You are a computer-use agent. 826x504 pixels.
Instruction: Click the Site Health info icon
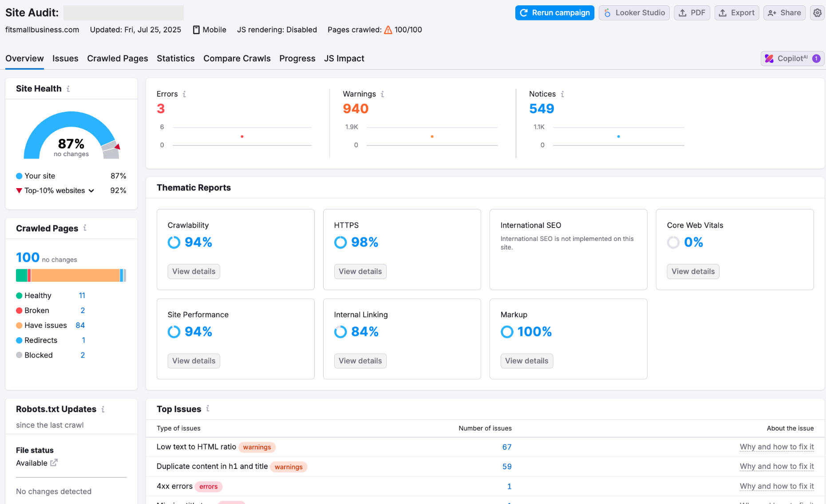click(68, 89)
